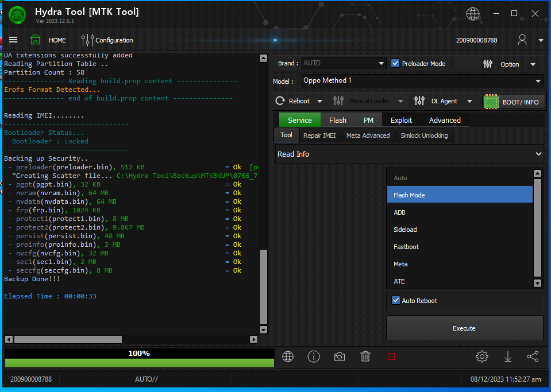Screen dimensions: 551x392
Task: Select Sideload in the mode list
Action: tap(460, 230)
